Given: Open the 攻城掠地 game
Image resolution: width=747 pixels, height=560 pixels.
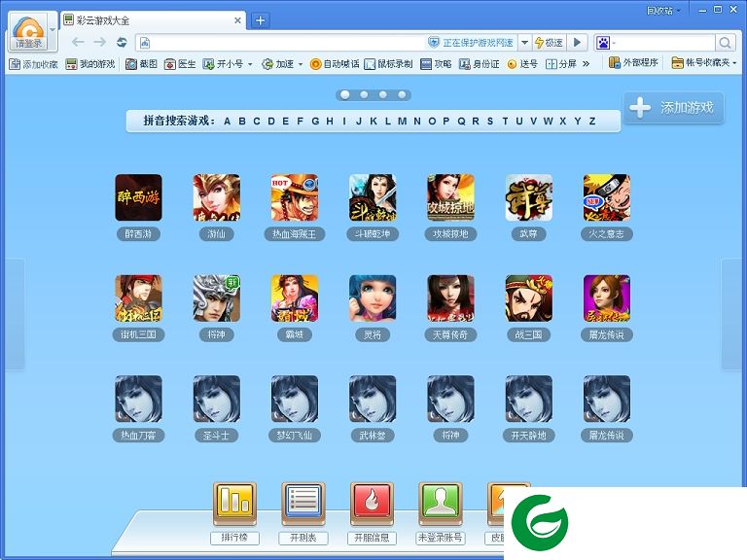Looking at the screenshot, I should [x=450, y=197].
